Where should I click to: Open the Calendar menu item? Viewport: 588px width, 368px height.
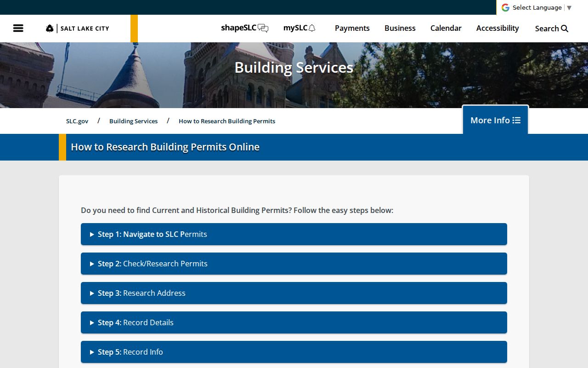click(446, 28)
